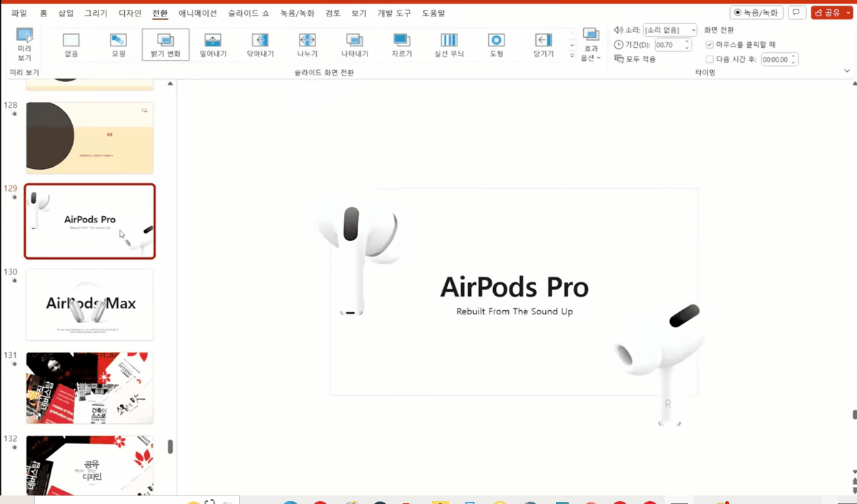Click the transition star beside slide 129

coord(14,197)
